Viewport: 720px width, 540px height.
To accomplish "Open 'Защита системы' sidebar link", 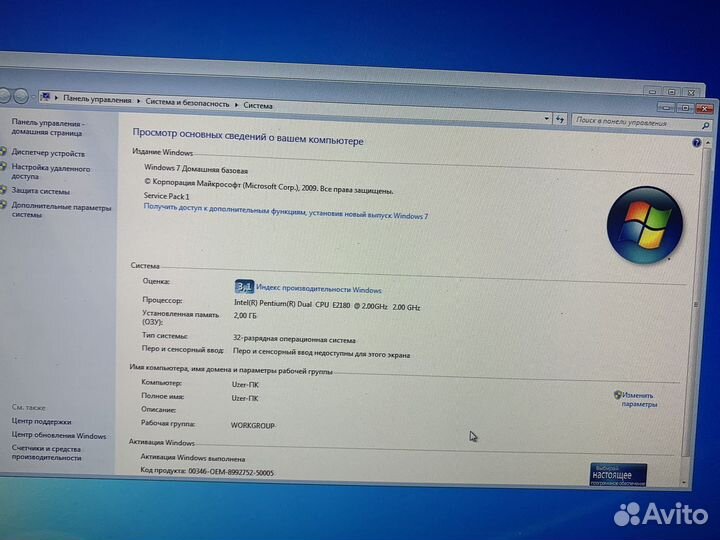I will [x=40, y=191].
